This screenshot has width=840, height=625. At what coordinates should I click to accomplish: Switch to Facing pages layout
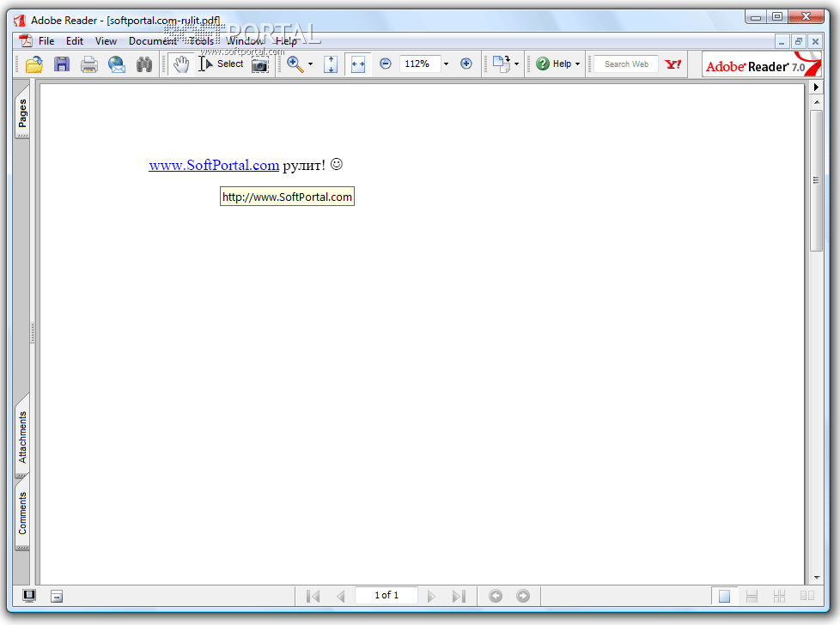click(x=807, y=596)
